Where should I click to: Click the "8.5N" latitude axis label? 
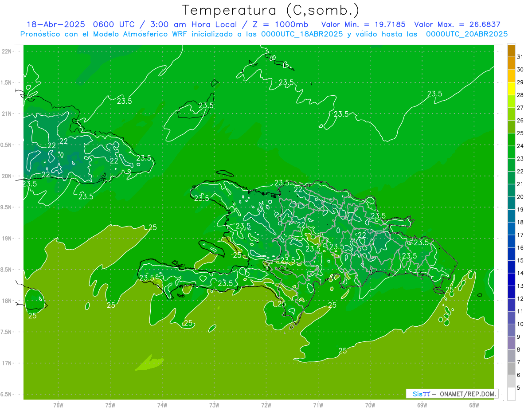pos(7,270)
